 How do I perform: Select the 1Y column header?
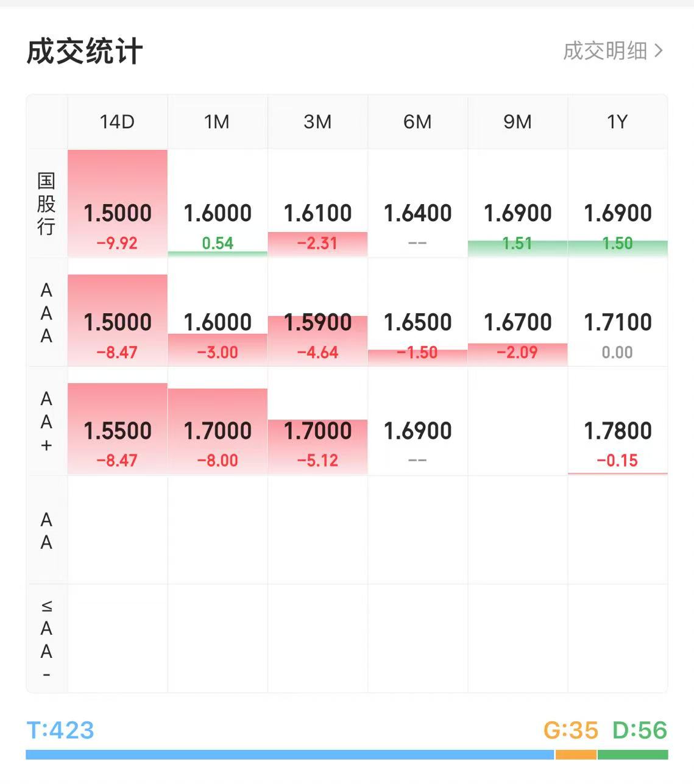pyautogui.click(x=617, y=122)
